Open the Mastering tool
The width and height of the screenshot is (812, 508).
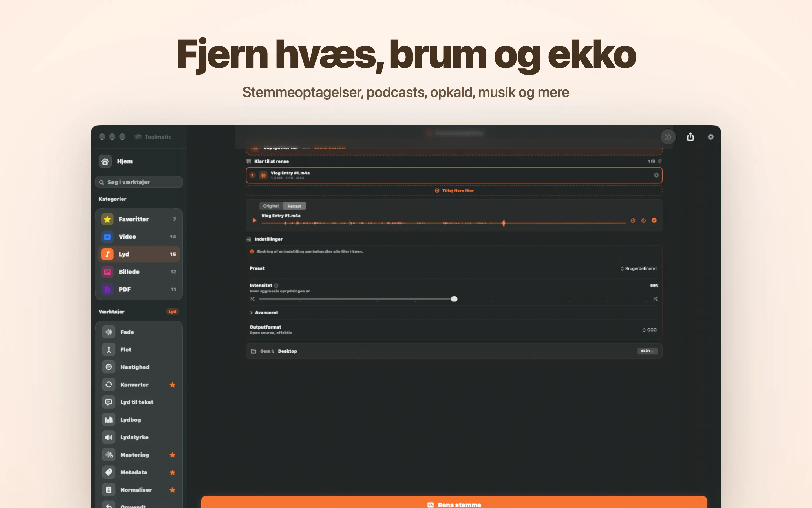[x=134, y=455]
